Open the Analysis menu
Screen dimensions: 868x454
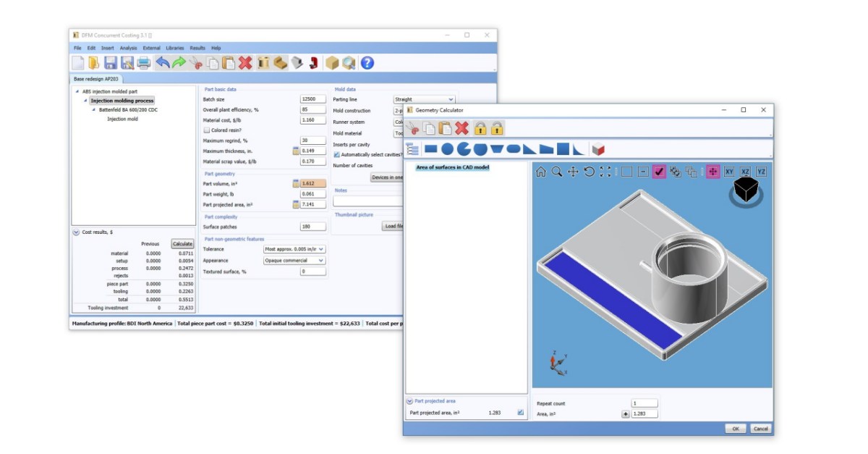[130, 47]
